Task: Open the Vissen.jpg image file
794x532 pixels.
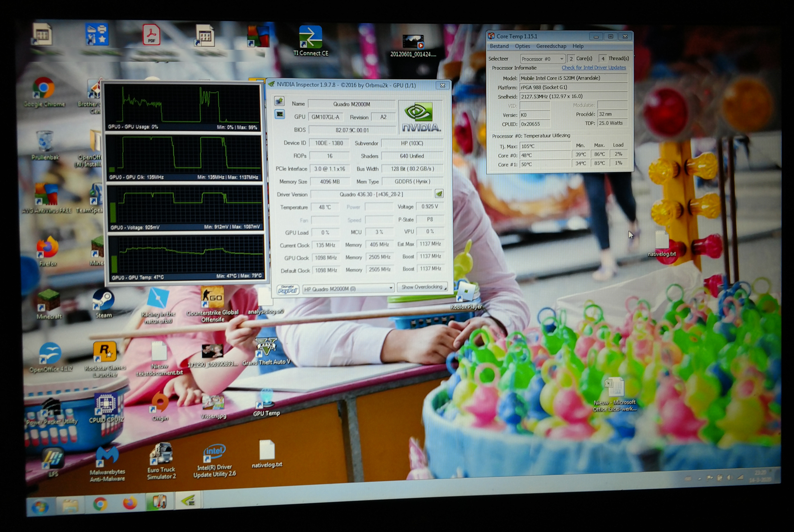Action: 213,406
